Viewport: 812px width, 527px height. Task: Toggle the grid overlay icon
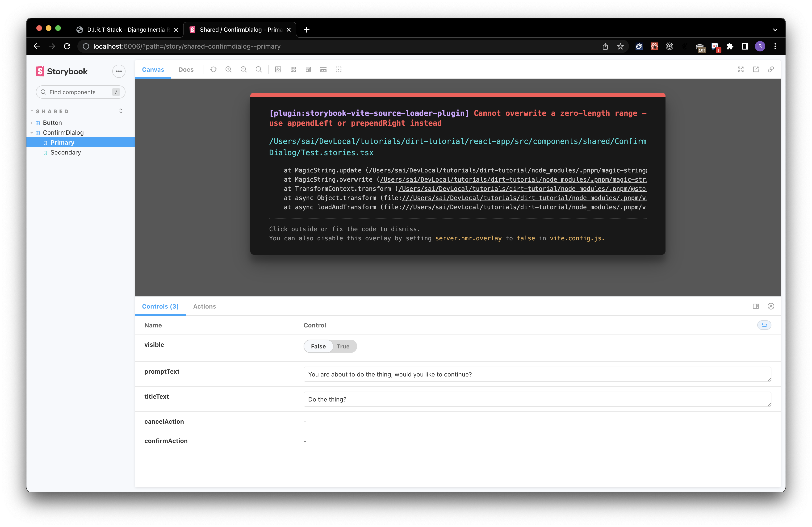[x=293, y=70]
